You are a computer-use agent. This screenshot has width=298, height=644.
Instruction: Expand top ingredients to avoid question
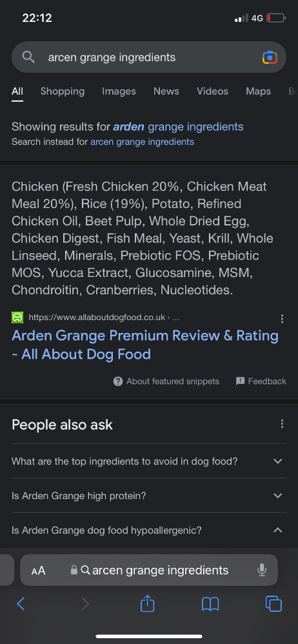coord(149,461)
